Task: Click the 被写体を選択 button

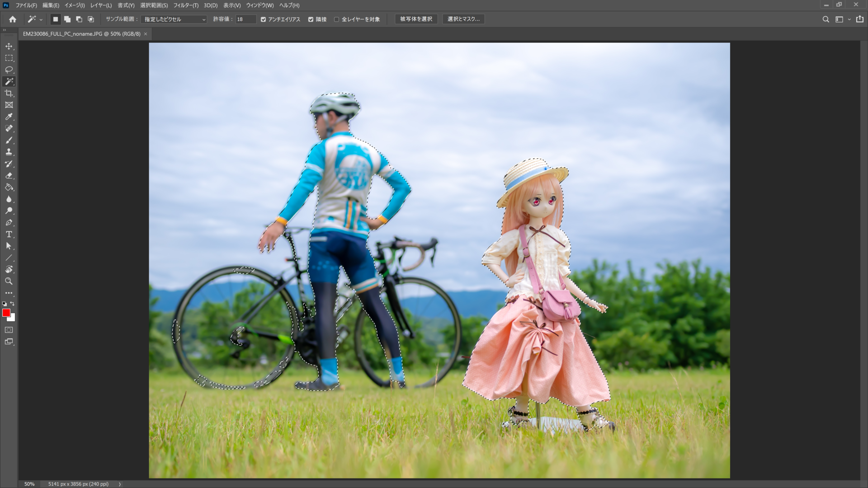Action: (x=416, y=19)
